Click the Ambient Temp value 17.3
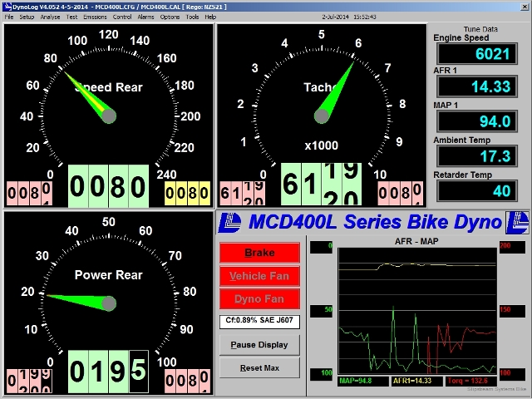The height and width of the screenshot is (399, 532). 477,156
